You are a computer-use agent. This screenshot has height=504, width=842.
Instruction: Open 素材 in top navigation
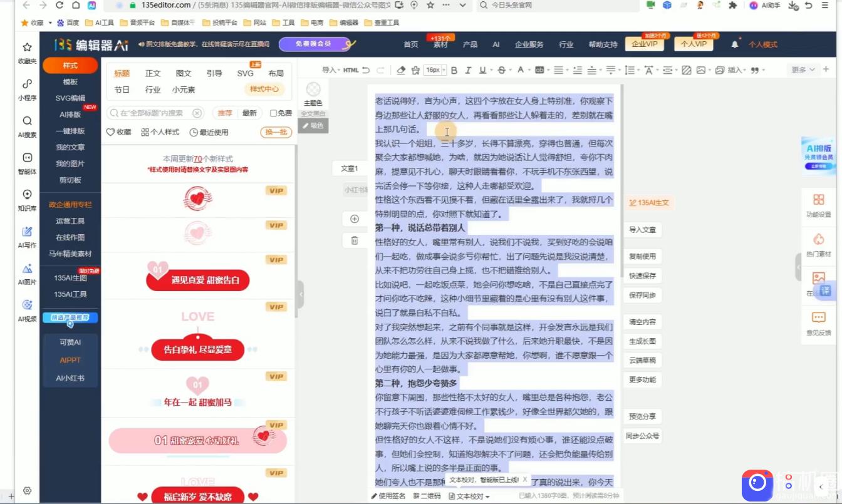point(440,44)
